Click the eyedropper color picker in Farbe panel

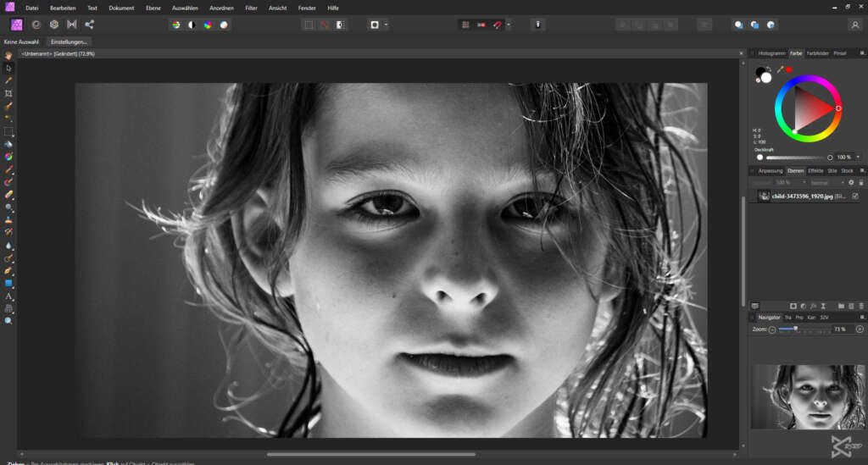click(x=780, y=69)
